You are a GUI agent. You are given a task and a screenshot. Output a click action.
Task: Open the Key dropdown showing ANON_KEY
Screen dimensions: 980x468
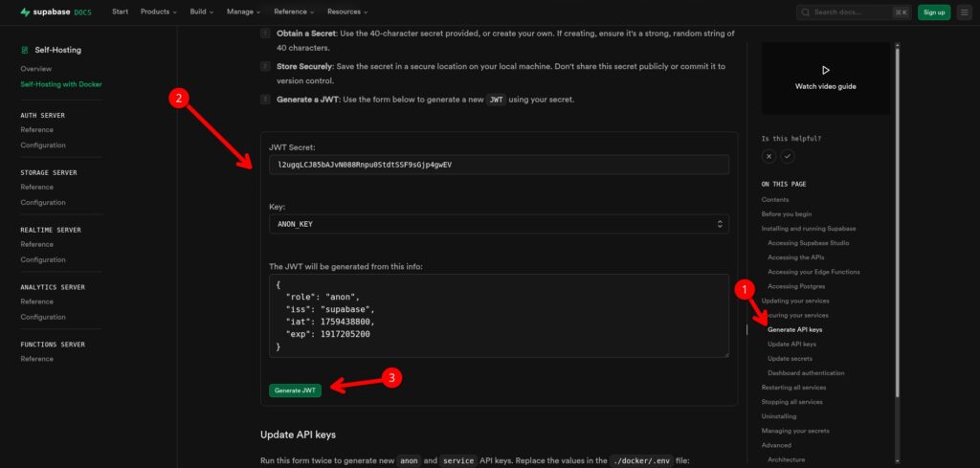click(x=499, y=224)
